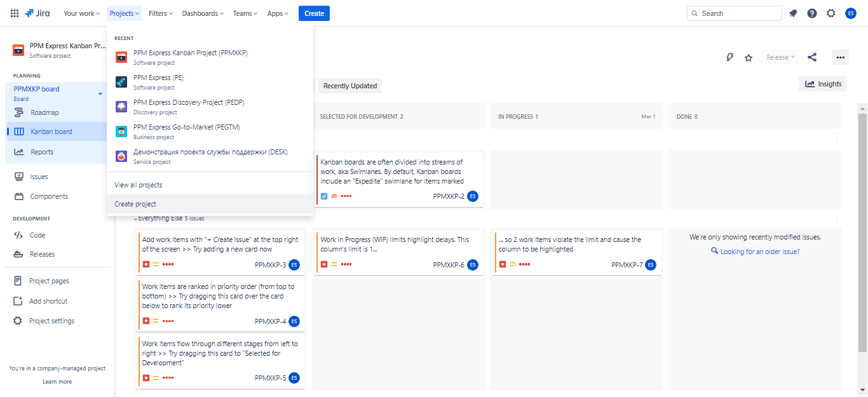Click the PPM Express Go-to-Market icon
The width and height of the screenshot is (868, 397).
121,131
